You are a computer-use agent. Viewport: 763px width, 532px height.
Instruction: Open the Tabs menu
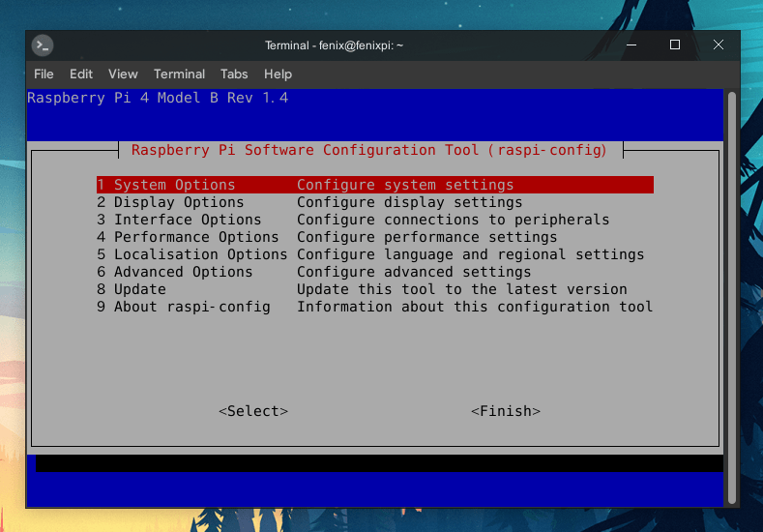[x=234, y=74]
